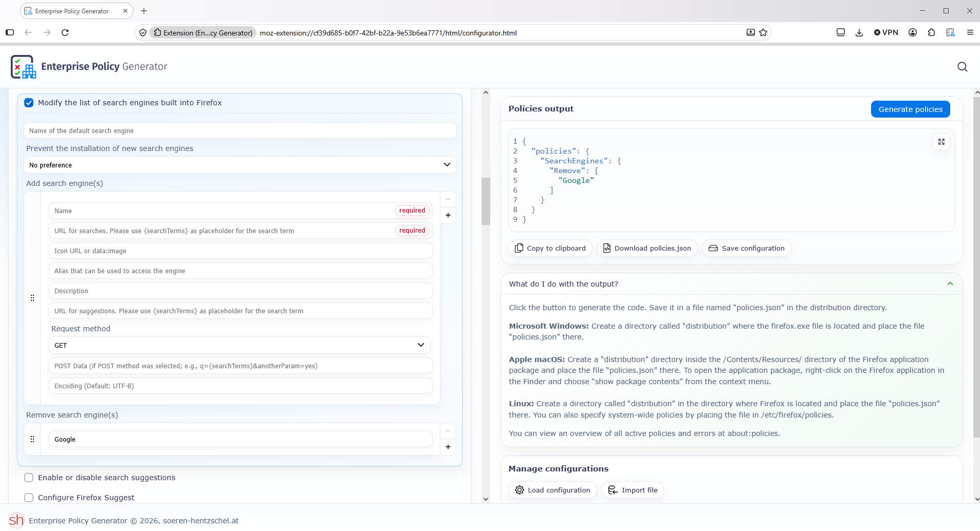Click the URL for suggestions field
This screenshot has height=531, width=980.
pyautogui.click(x=241, y=311)
